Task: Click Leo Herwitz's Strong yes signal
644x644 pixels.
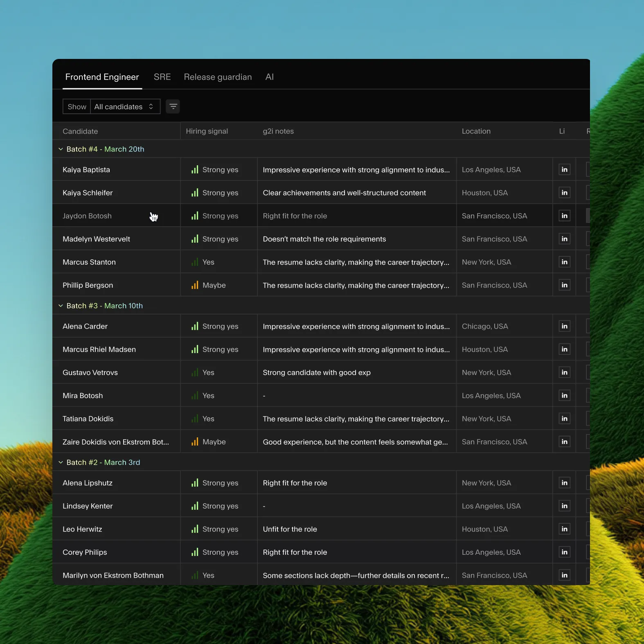Action: coord(215,529)
